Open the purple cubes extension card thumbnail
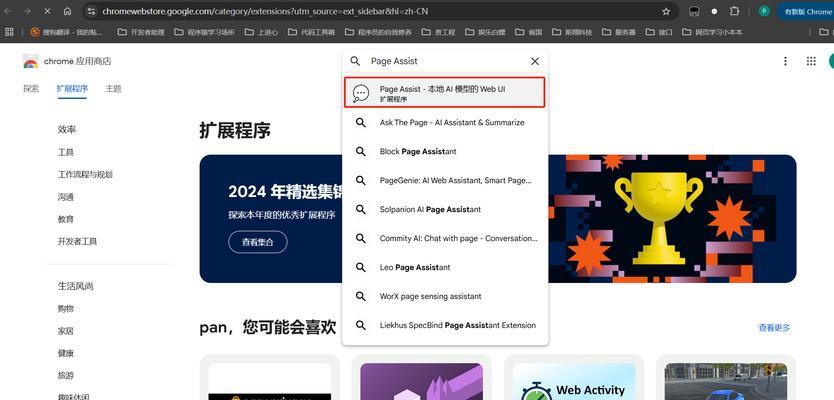The image size is (834, 400). [x=421, y=381]
